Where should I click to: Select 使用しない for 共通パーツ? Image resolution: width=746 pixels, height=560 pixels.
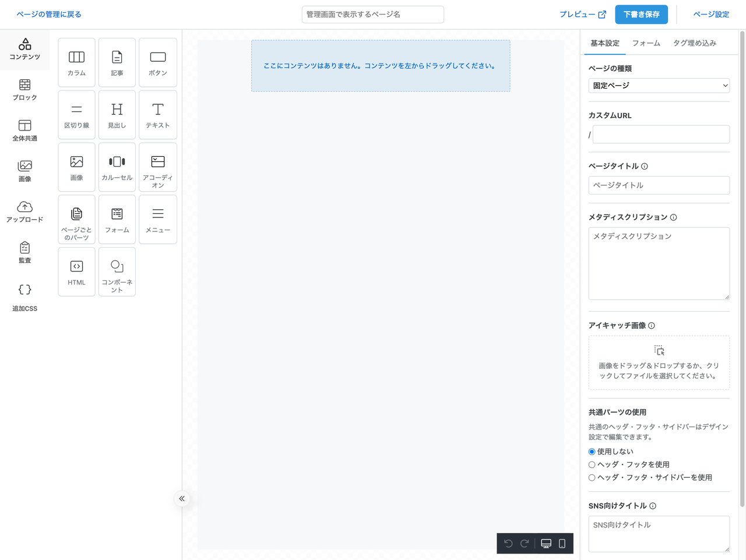592,451
